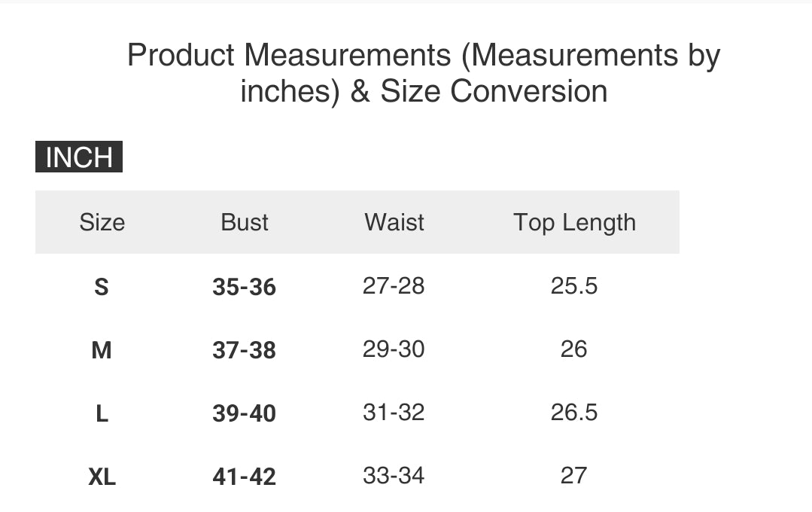Click the 27-28 waist measurement

click(x=394, y=286)
